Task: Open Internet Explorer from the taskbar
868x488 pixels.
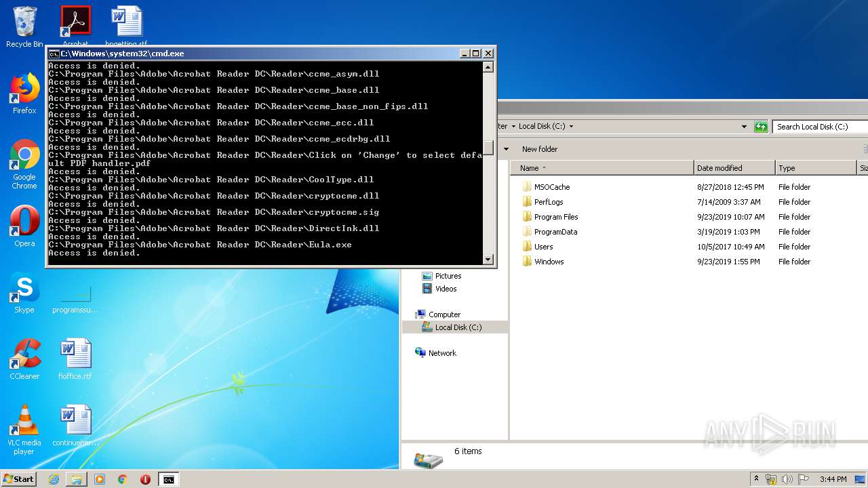Action: pos(54,479)
